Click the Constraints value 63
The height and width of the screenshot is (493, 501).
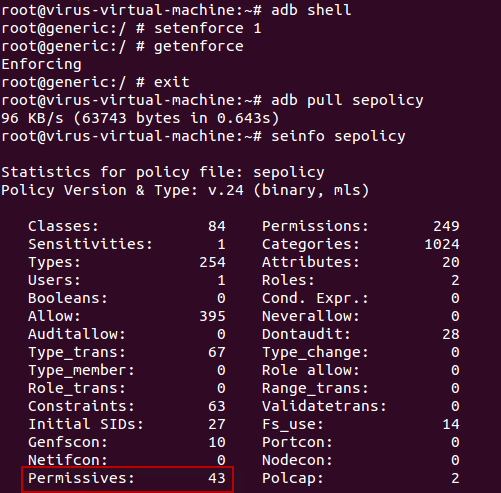coord(217,406)
